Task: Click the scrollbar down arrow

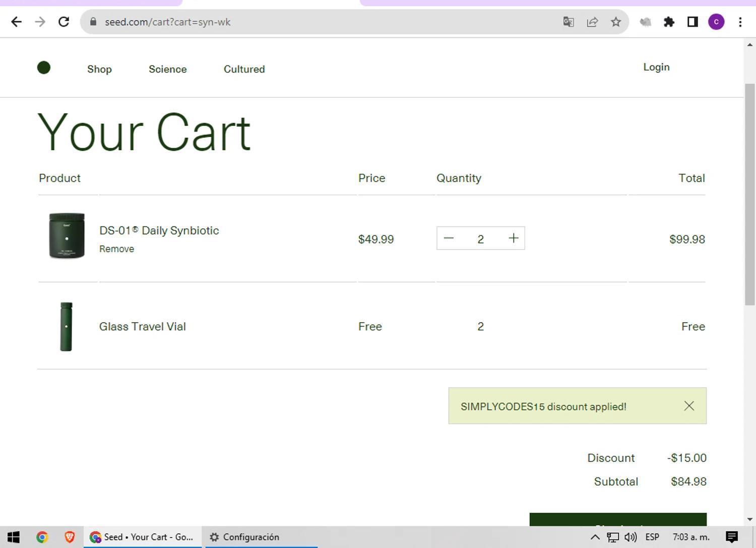Action: (750, 519)
